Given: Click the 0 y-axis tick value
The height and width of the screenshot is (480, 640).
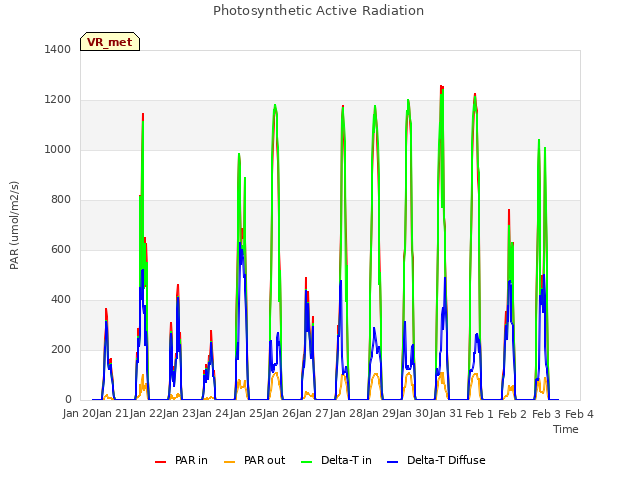Looking at the screenshot, I should coord(68,400).
